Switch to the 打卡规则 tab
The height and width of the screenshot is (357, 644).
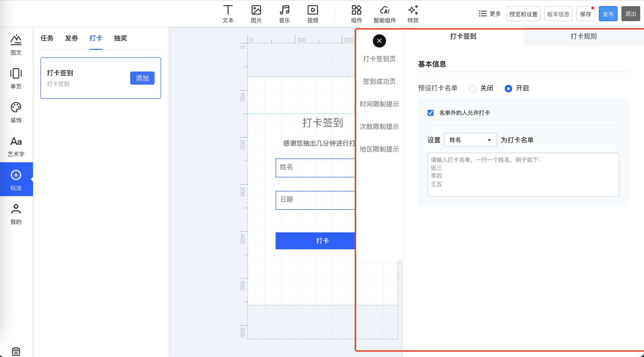[x=584, y=36]
